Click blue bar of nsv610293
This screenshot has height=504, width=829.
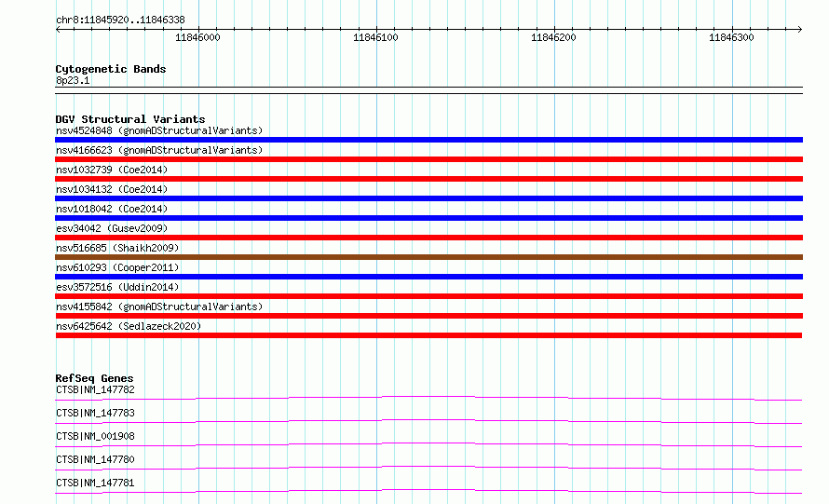428,277
